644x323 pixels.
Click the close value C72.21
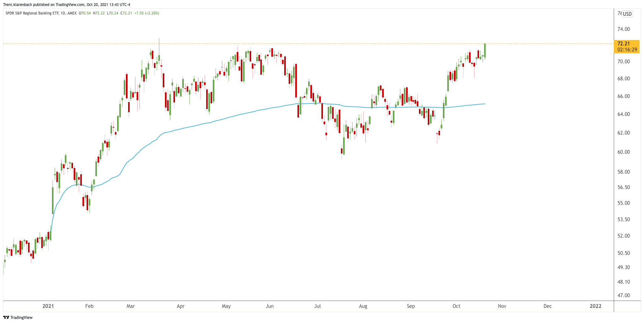point(126,13)
